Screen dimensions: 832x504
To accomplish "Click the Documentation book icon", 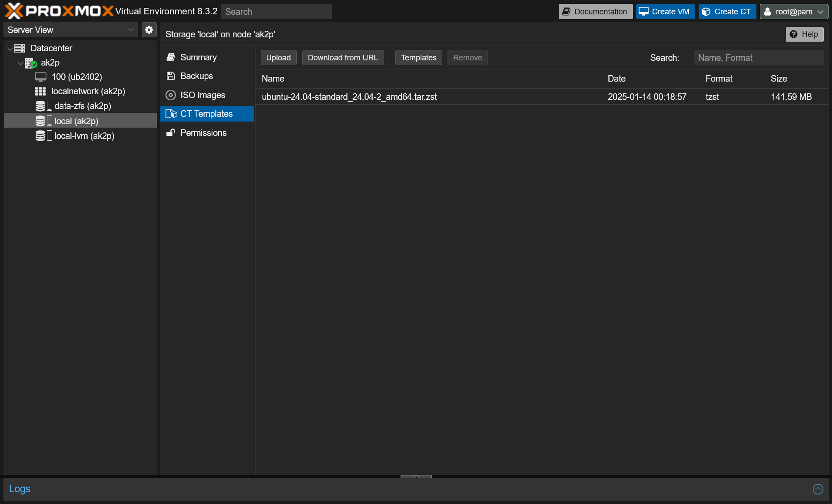I will point(566,12).
